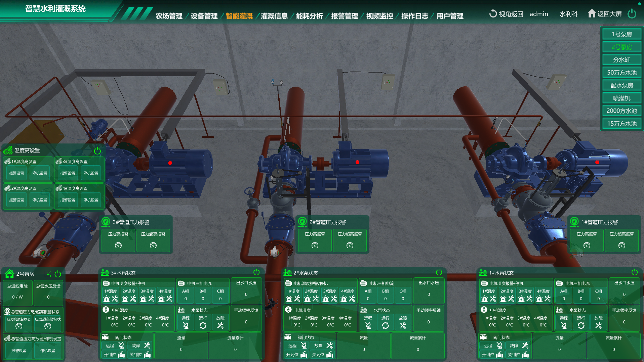644x362 pixels.
Task: Open the 设备管理 menu tab
Action: [x=204, y=16]
